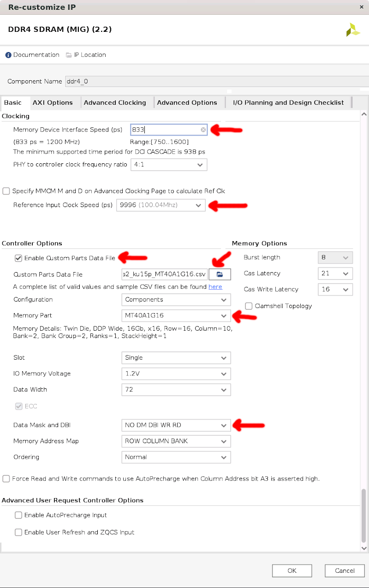This screenshot has width=369, height=588.
Task: Open Memory Address Map dropdown
Action: pos(176,441)
